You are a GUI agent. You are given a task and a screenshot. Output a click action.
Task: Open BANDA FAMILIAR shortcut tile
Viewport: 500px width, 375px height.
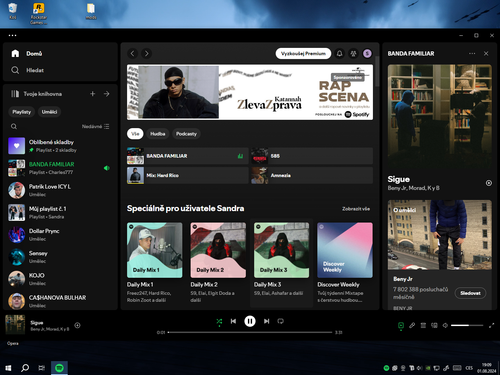click(187, 156)
